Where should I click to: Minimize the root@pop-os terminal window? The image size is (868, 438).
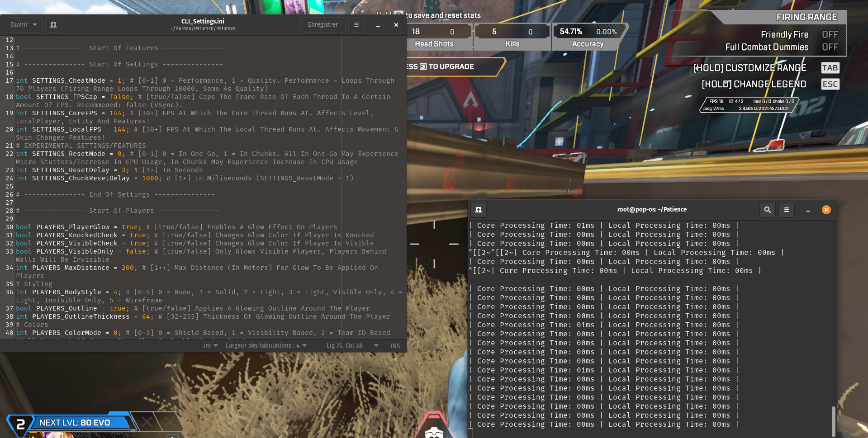pos(808,210)
